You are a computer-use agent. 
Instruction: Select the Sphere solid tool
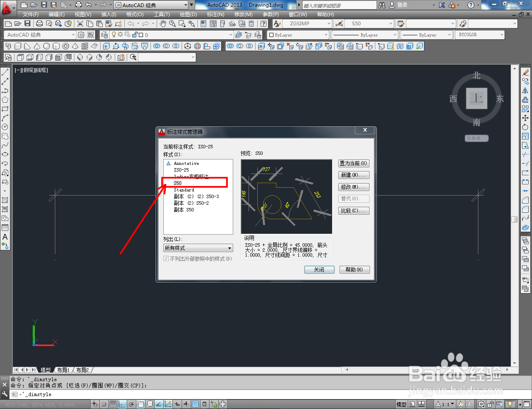[47, 46]
